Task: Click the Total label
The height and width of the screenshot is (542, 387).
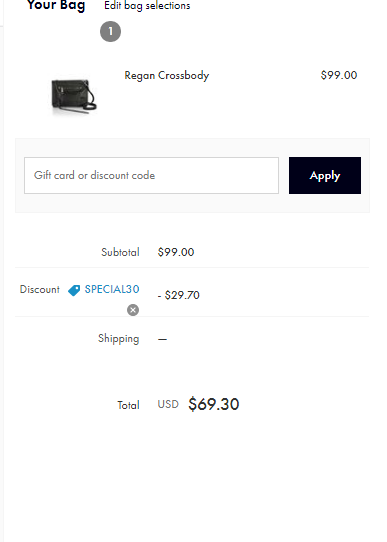Action: (x=128, y=405)
